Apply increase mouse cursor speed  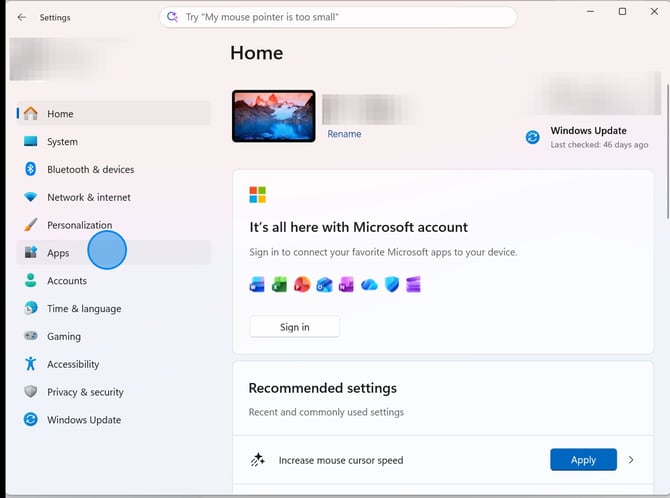[583, 460]
